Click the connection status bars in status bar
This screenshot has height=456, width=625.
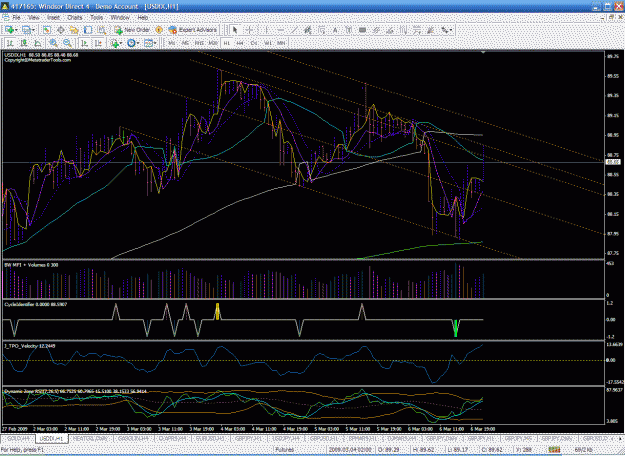coord(554,450)
